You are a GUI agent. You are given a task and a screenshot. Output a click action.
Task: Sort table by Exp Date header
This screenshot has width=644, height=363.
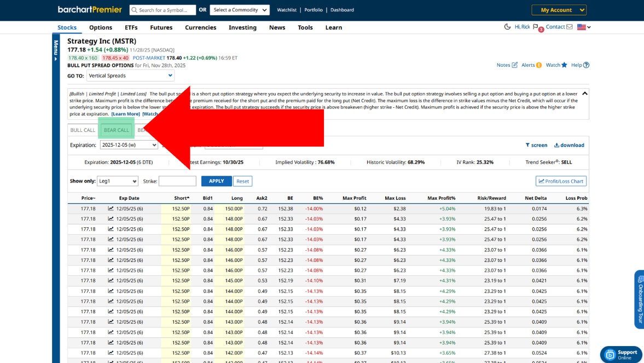coord(129,198)
